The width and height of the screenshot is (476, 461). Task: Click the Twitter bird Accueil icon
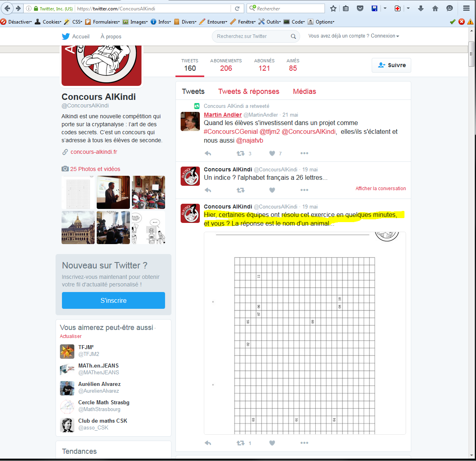coord(66,36)
